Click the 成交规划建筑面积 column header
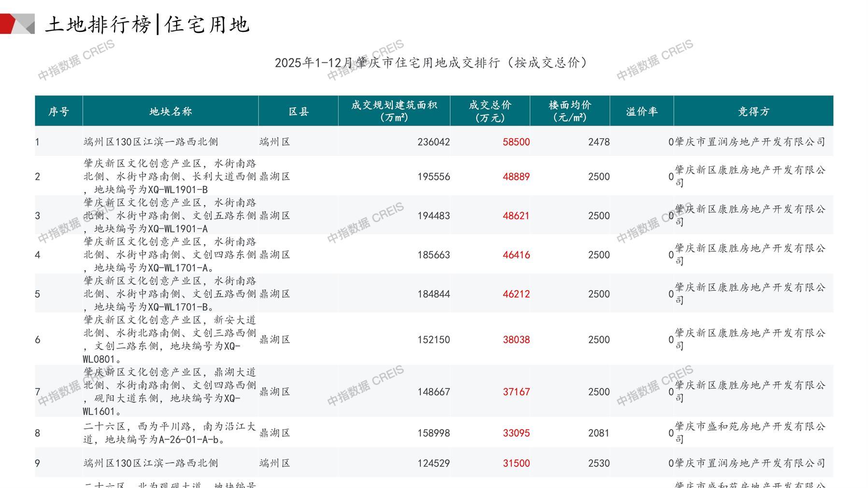The image size is (868, 488). (394, 111)
